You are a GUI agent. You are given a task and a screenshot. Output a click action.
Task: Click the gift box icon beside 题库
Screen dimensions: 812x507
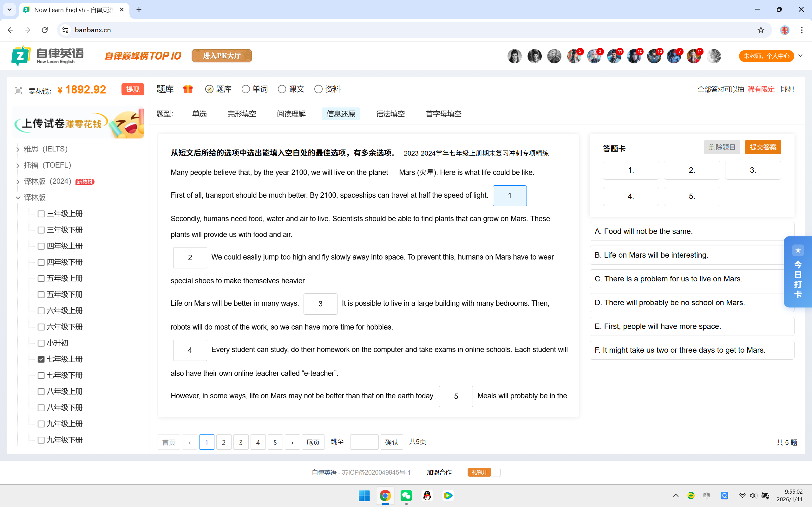[x=188, y=89]
